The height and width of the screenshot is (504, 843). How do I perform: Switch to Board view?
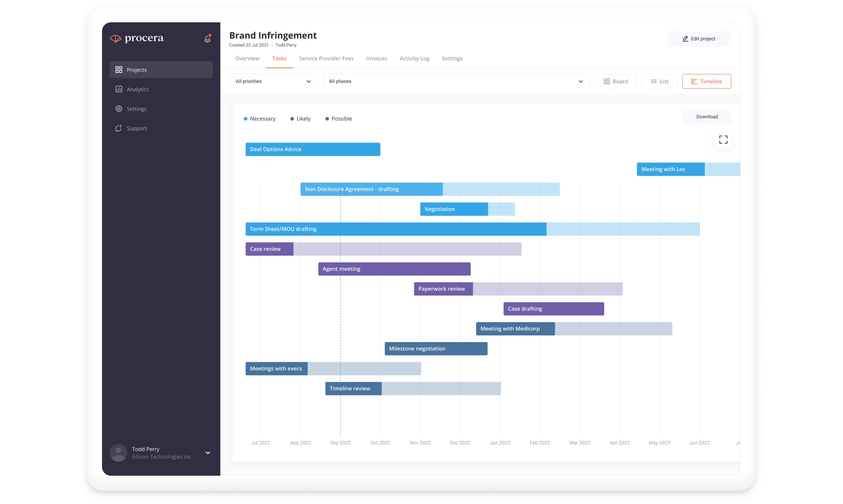[x=615, y=81]
